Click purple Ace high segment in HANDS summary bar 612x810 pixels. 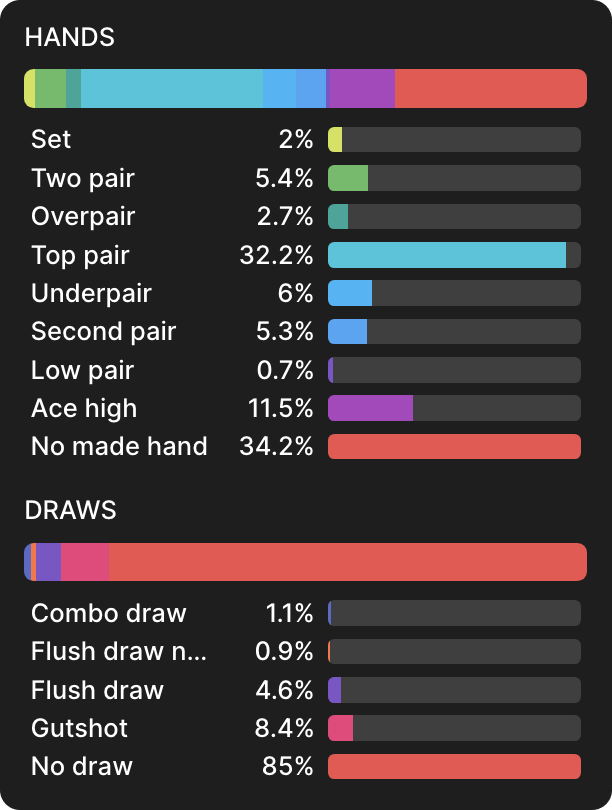(x=361, y=89)
